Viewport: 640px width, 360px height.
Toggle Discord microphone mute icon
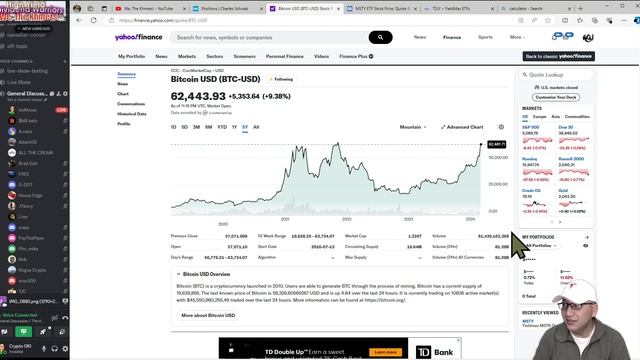click(x=44, y=349)
